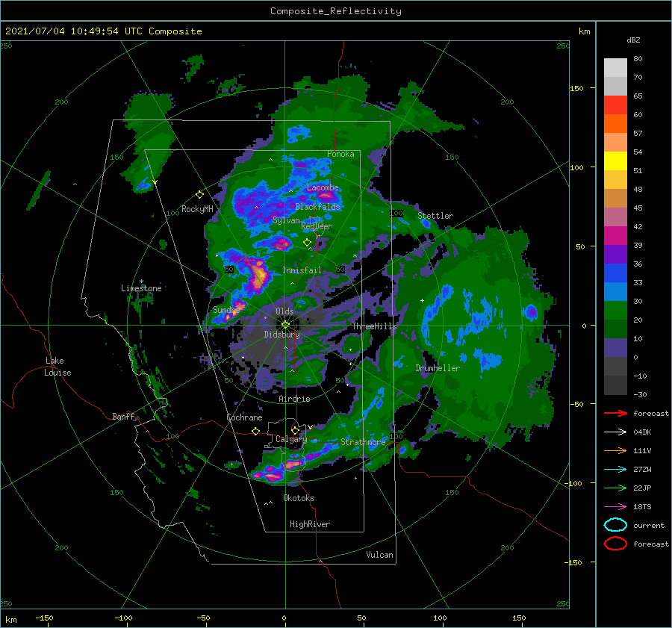Click the green 22JP arrow legend icon
The image size is (672, 628).
pos(615,488)
